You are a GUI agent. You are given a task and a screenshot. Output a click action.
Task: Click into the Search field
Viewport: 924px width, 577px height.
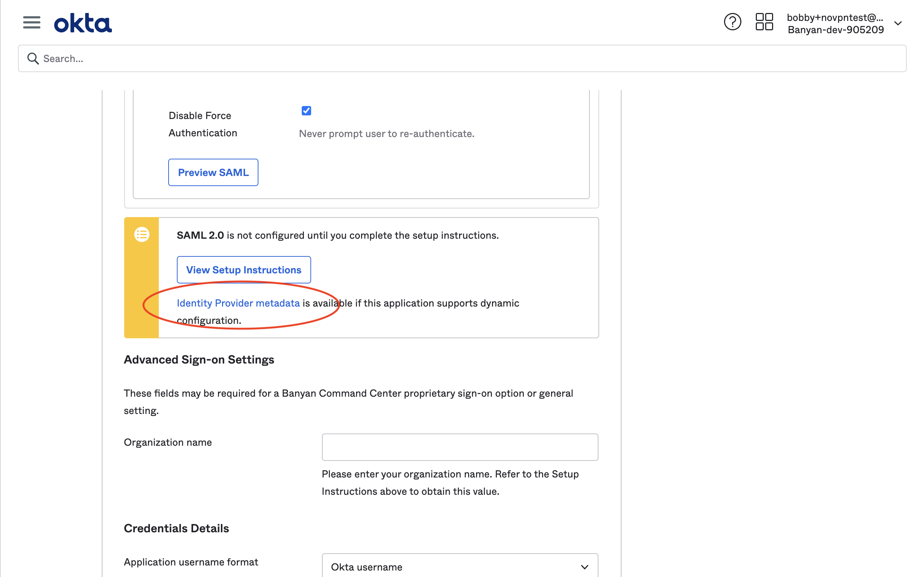click(x=462, y=58)
